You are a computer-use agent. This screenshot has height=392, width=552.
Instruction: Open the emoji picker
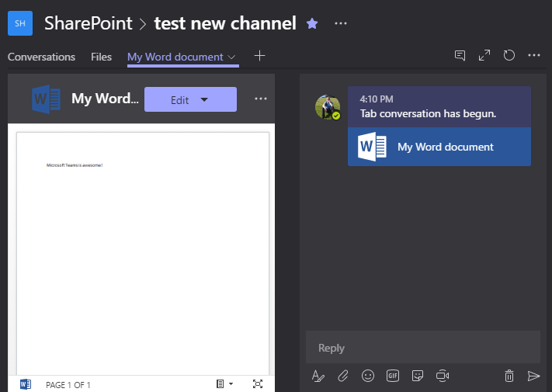coord(368,376)
